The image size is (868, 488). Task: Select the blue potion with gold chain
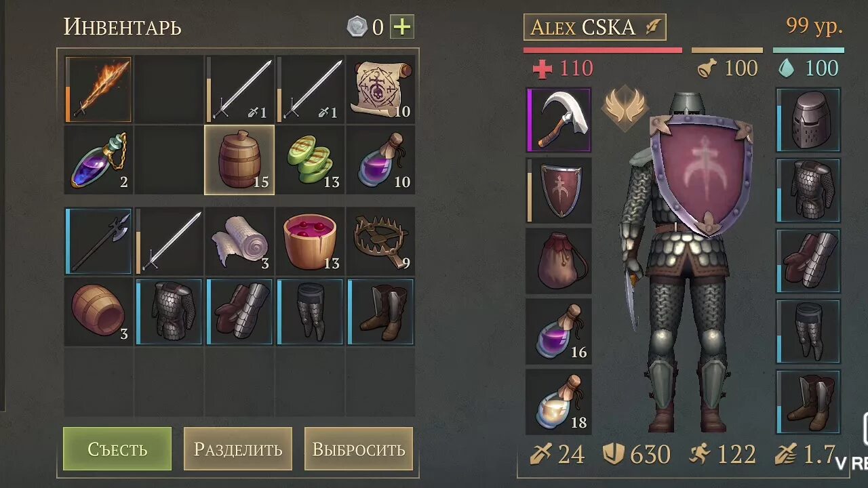(98, 160)
